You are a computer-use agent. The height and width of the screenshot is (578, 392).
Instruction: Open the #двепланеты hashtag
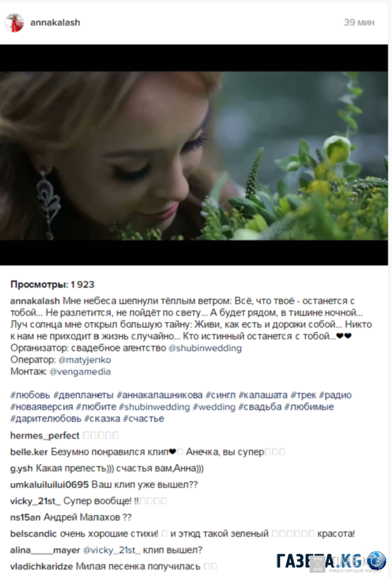[84, 395]
